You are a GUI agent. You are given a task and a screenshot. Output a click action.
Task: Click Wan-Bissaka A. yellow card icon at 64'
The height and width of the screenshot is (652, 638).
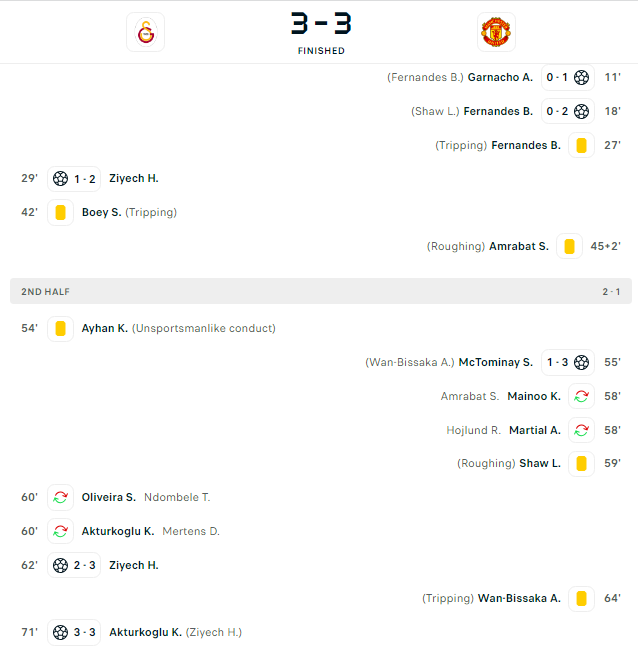point(581,599)
